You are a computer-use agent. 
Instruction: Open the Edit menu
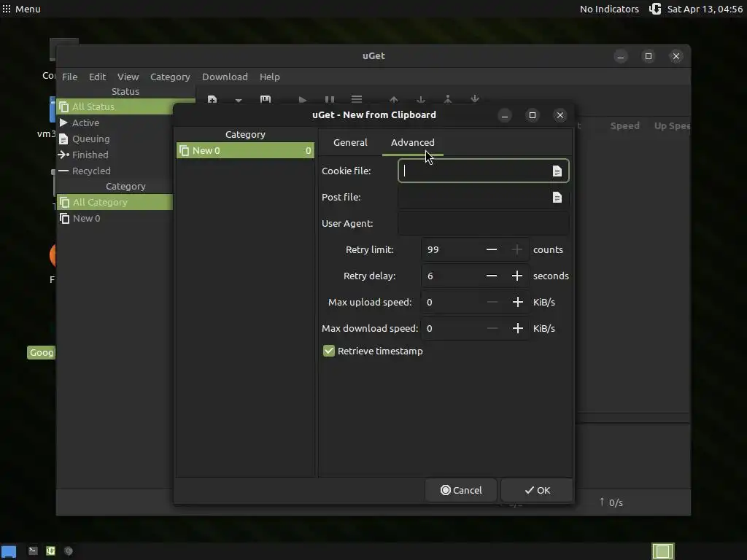click(x=97, y=77)
